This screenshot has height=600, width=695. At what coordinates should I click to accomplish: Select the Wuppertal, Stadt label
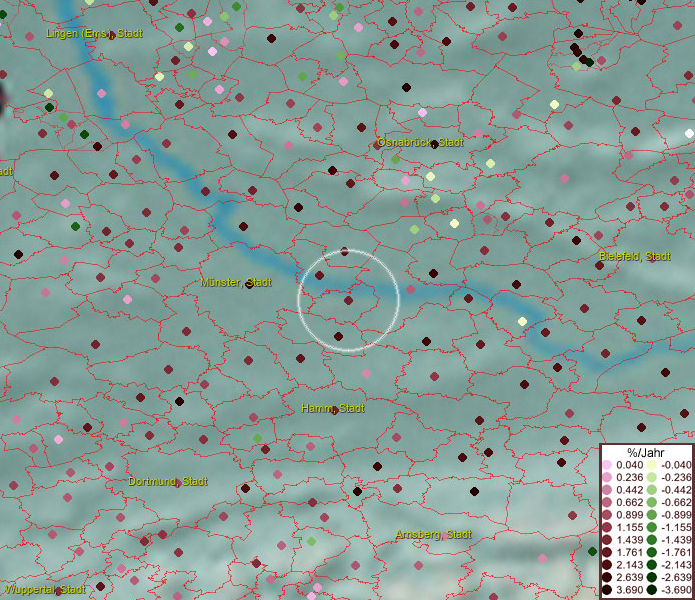tap(45, 589)
